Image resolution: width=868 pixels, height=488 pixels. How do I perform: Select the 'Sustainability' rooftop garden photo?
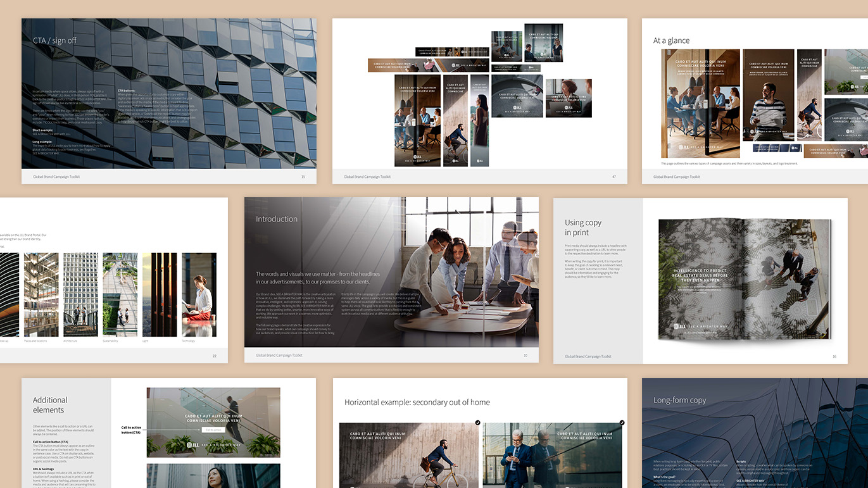[120, 294]
